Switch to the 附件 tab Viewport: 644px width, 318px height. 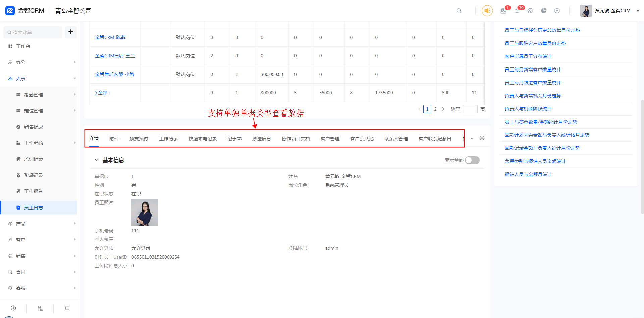(x=114, y=139)
